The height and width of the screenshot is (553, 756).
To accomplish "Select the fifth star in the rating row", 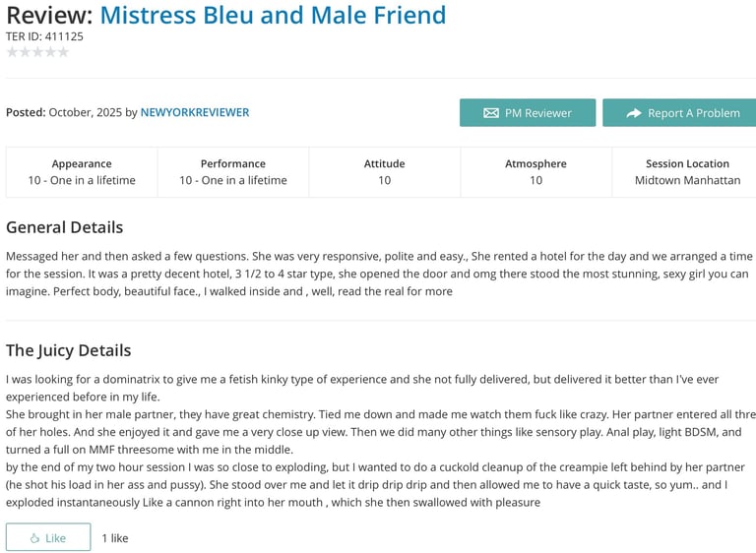I will [x=63, y=52].
